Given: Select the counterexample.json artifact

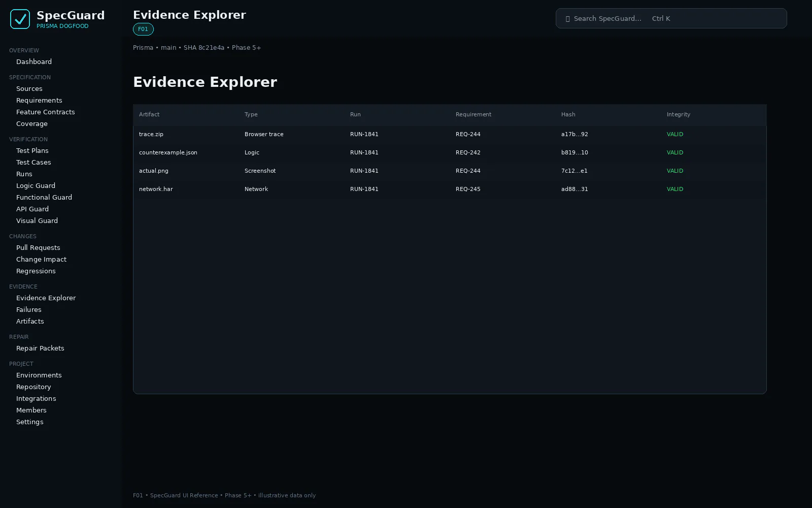Looking at the screenshot, I should pyautogui.click(x=168, y=152).
